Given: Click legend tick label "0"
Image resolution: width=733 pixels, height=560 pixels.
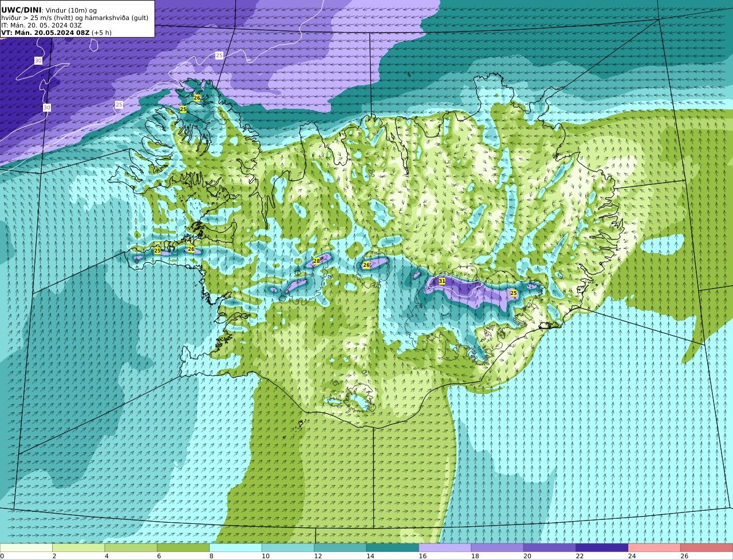Looking at the screenshot, I should [x=2, y=556].
